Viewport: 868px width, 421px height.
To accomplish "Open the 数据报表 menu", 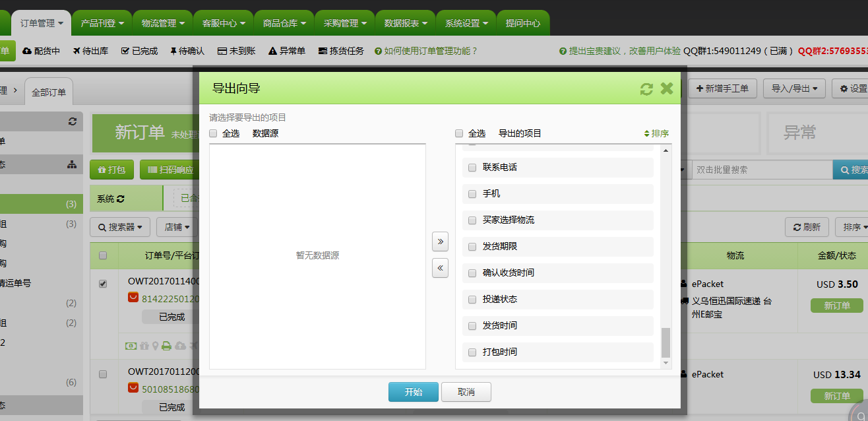I will tap(406, 23).
